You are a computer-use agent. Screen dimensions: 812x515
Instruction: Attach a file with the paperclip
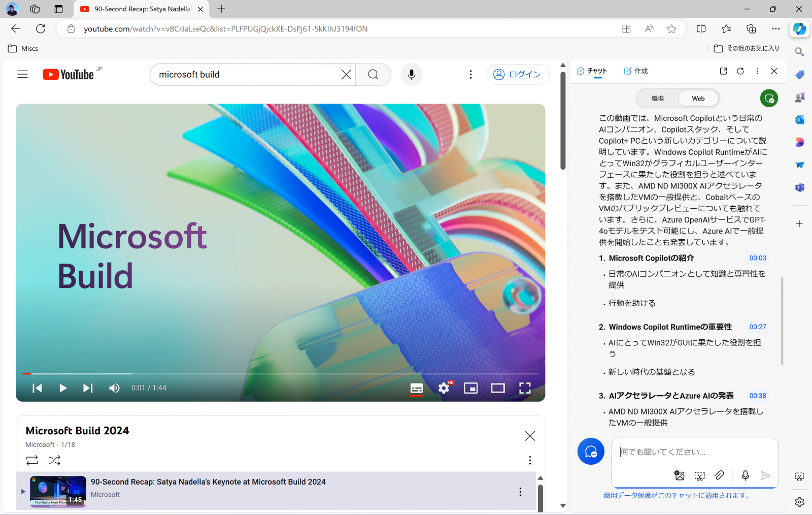[719, 475]
